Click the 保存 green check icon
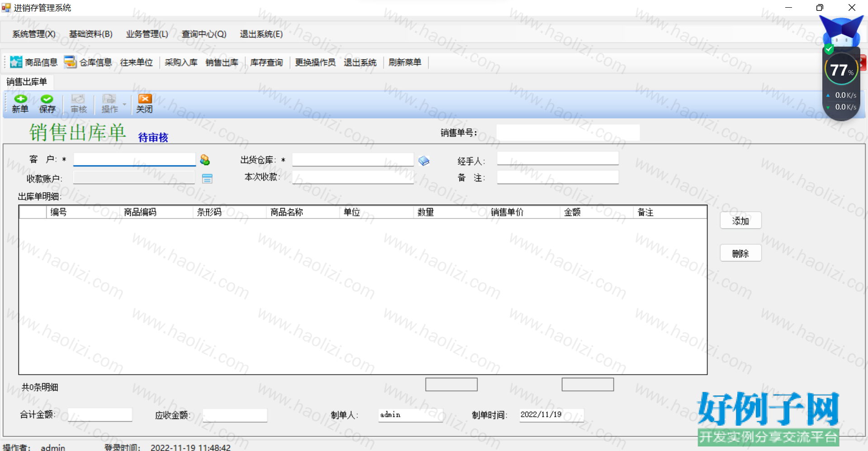 [x=47, y=99]
